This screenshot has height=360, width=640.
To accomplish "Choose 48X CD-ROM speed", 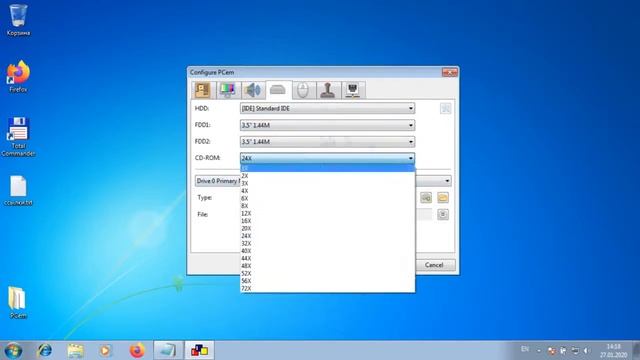I will pos(327,266).
